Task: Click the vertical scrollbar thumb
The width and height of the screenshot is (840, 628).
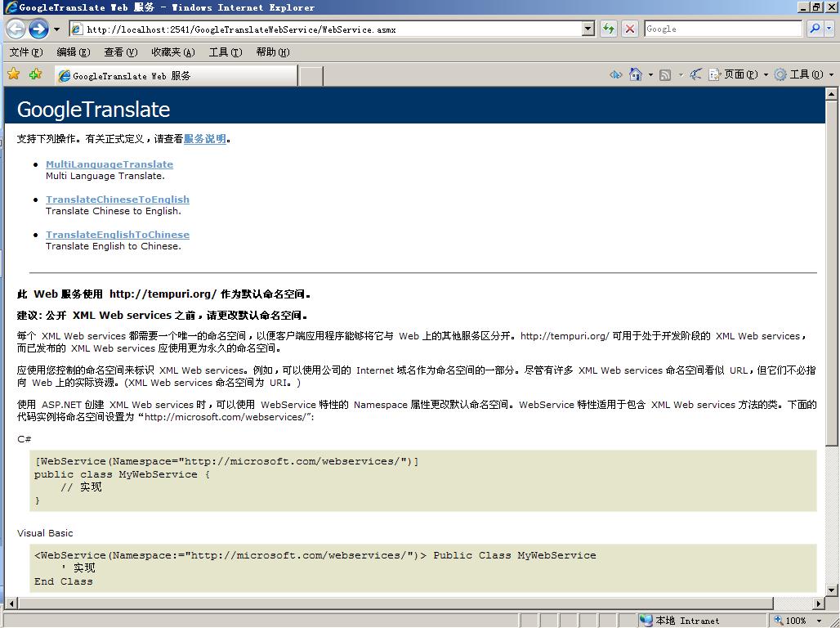Action: click(x=831, y=273)
